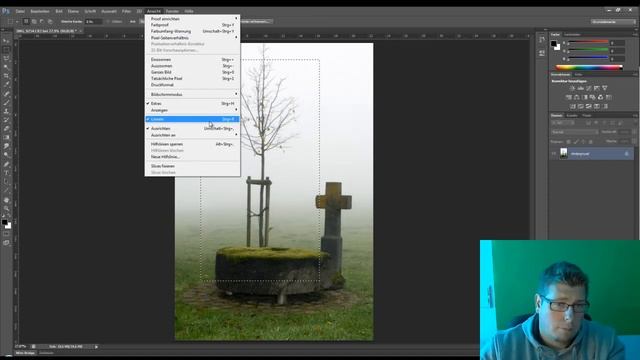The width and height of the screenshot is (640, 360).
Task: Add a Brightness/Contrast adjustment
Action: (572, 88)
